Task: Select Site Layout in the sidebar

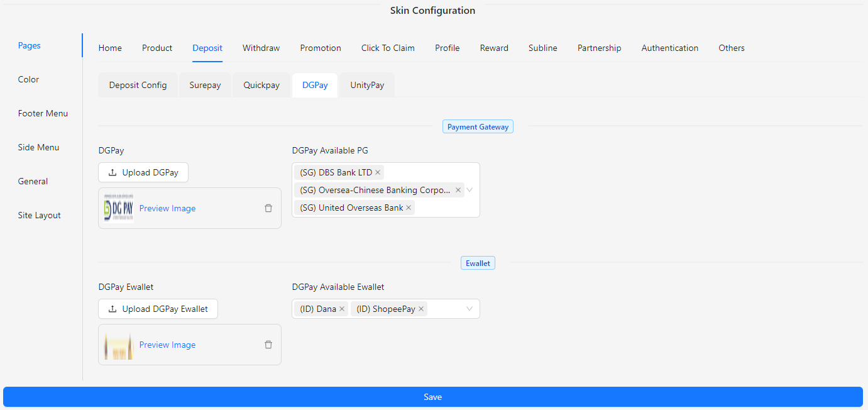Action: (x=39, y=214)
